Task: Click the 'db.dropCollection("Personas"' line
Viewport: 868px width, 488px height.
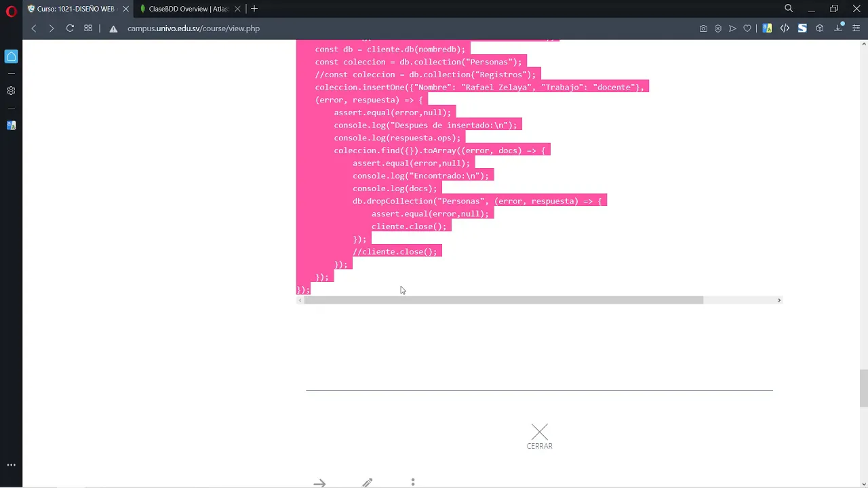Action: pyautogui.click(x=477, y=201)
